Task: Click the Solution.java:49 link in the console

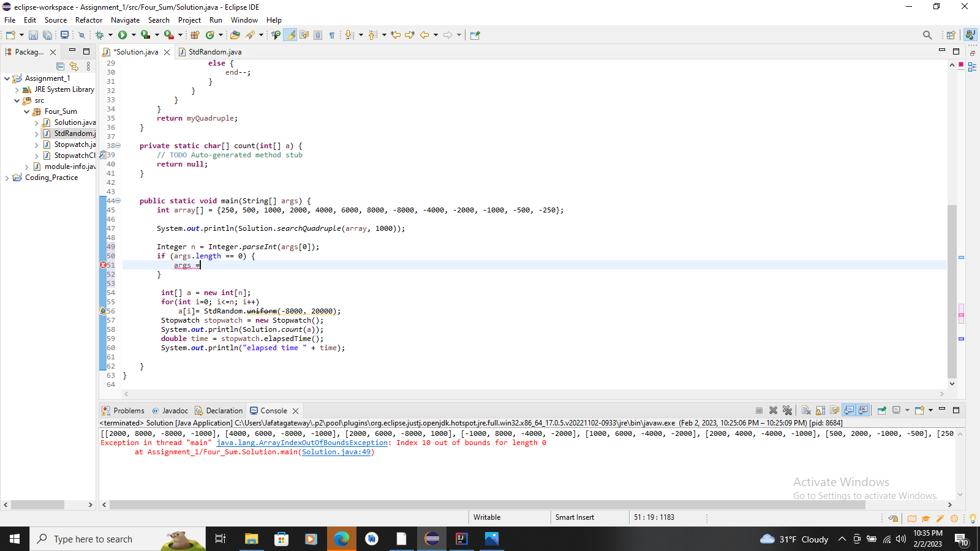Action: click(336, 452)
